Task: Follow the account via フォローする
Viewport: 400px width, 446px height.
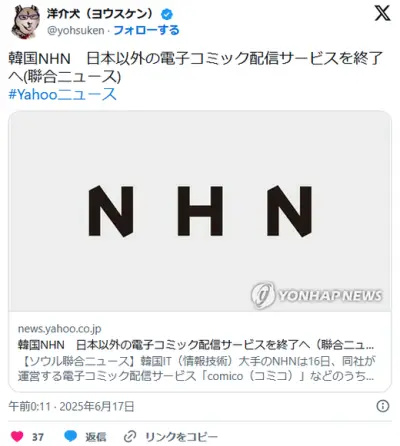Action: click(146, 30)
